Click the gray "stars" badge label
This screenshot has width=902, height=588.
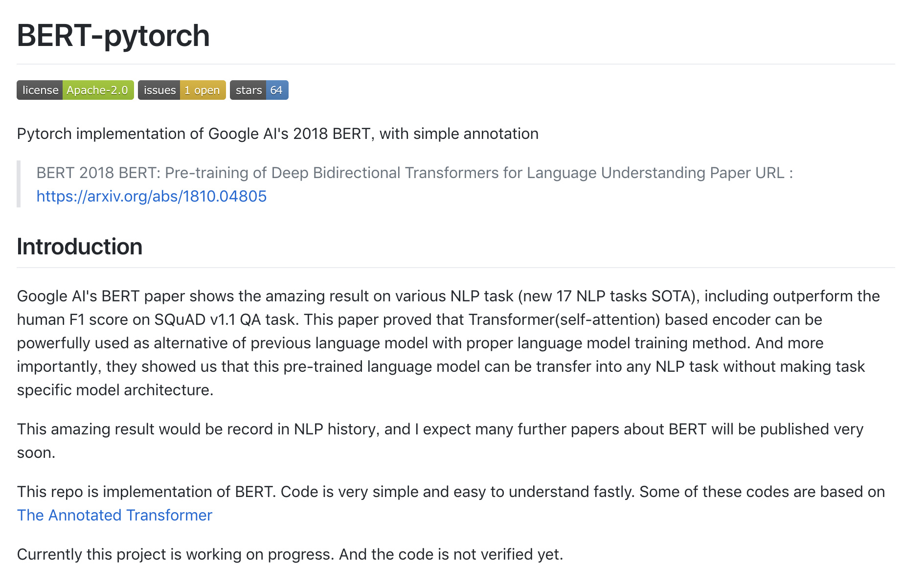click(x=248, y=90)
